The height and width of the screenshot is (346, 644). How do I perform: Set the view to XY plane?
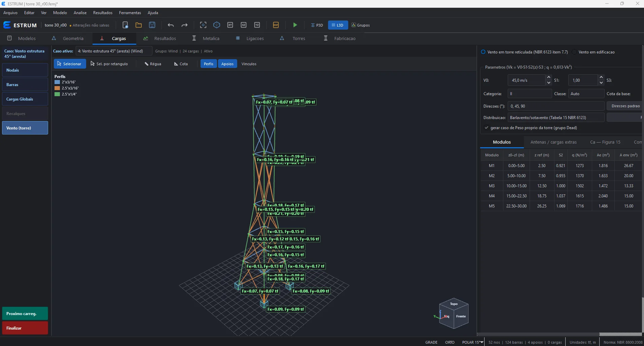[x=230, y=25]
